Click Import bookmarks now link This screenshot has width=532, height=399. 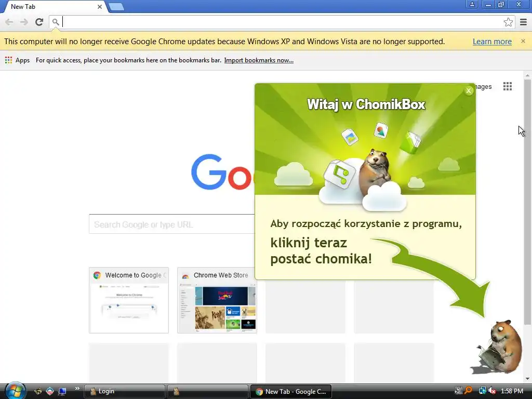click(x=259, y=60)
